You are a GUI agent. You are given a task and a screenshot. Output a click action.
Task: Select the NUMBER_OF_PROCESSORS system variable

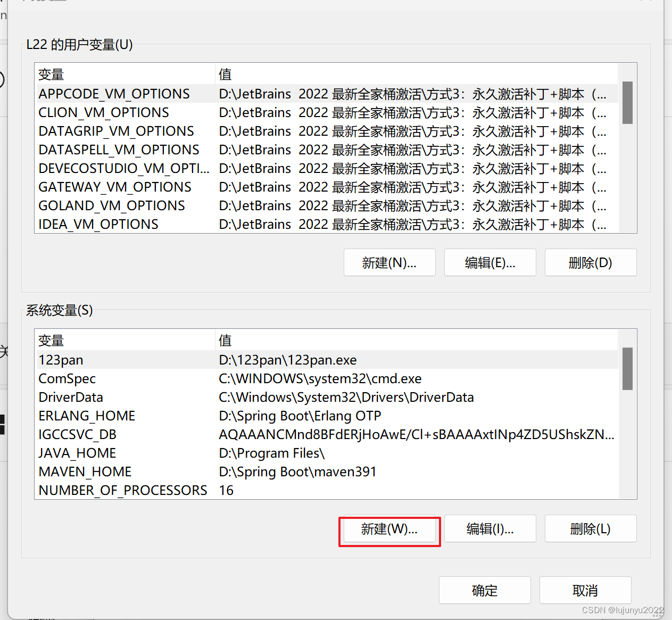326,490
